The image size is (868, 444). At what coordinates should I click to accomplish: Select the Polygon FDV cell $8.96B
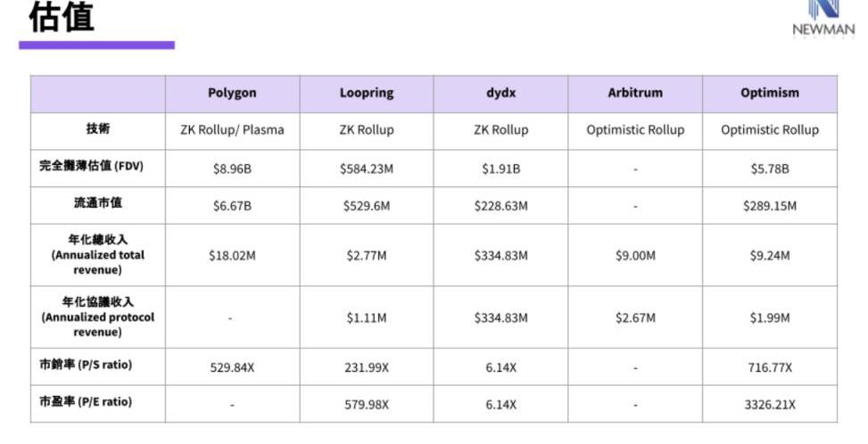232,169
